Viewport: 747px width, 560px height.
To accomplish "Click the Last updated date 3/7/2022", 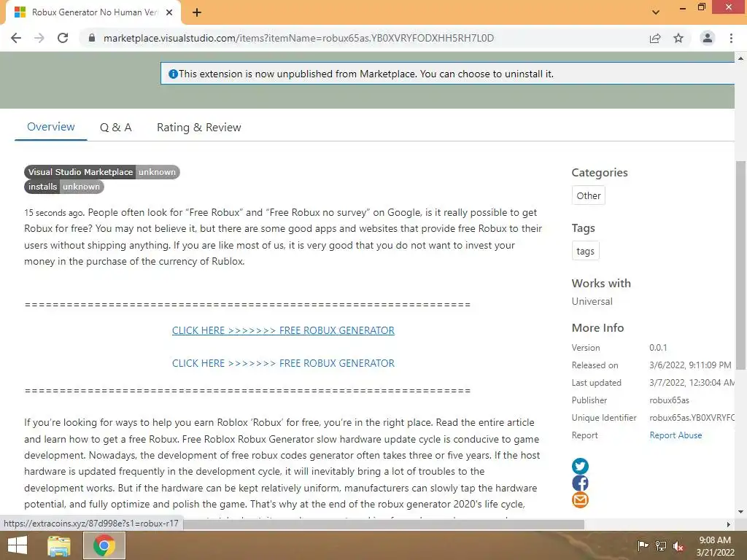I will (x=692, y=383).
